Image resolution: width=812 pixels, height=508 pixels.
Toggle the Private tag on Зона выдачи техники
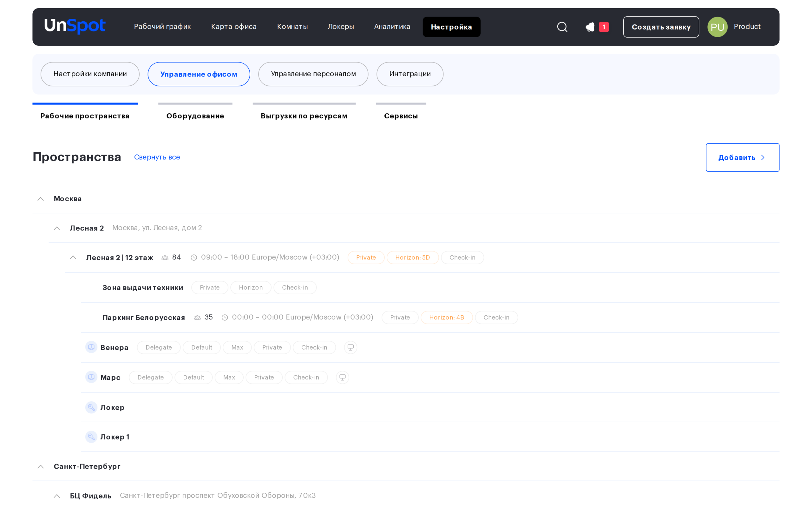coord(209,288)
